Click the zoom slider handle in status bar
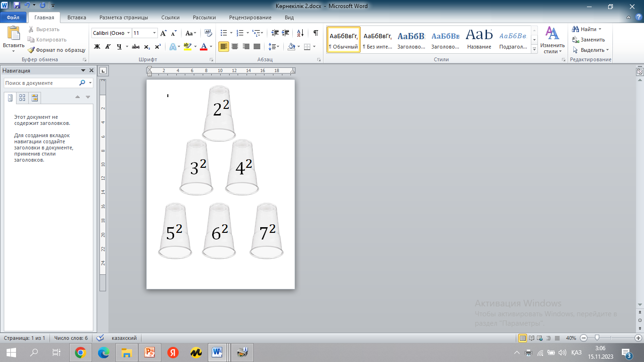The image size is (644, 362). tap(597, 338)
